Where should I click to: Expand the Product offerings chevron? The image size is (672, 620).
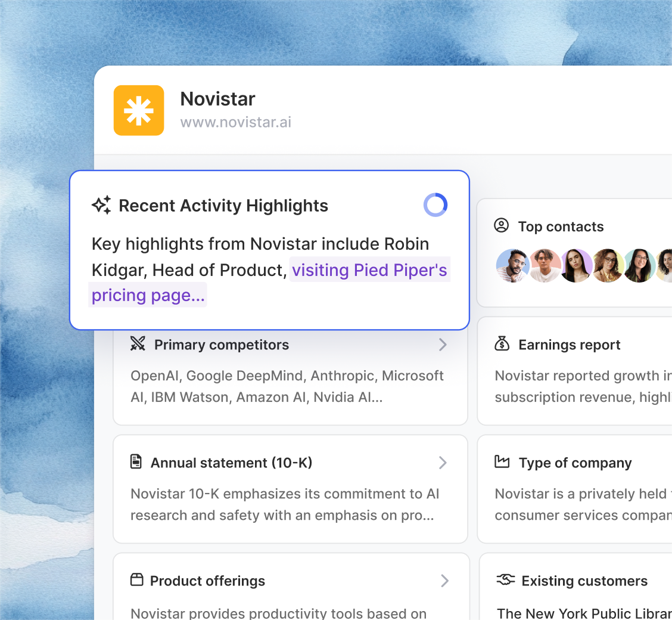(445, 581)
